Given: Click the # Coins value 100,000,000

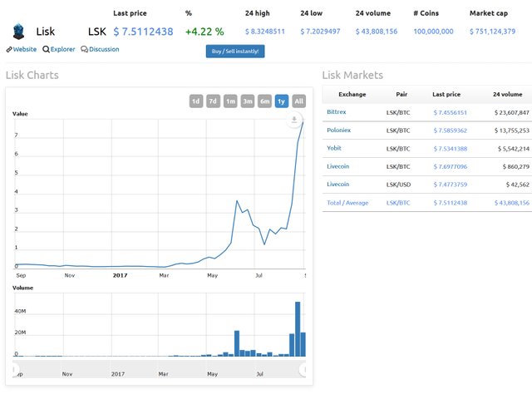Looking at the screenshot, I should [433, 32].
